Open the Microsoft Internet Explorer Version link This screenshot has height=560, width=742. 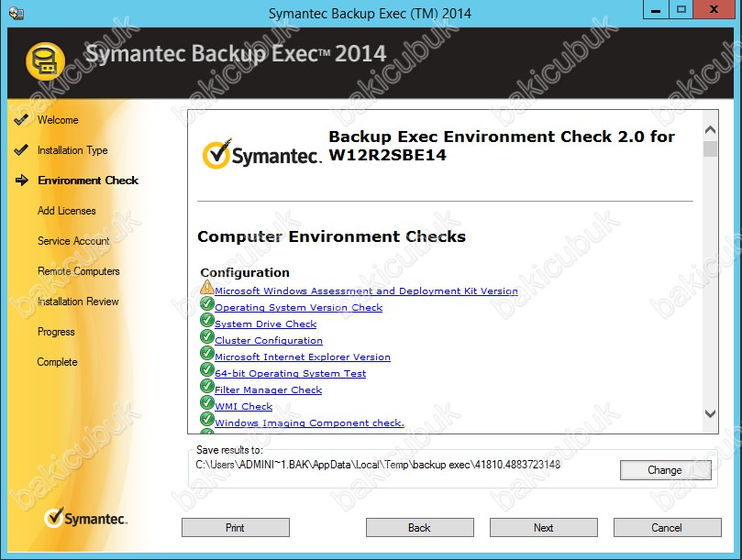coord(303,357)
